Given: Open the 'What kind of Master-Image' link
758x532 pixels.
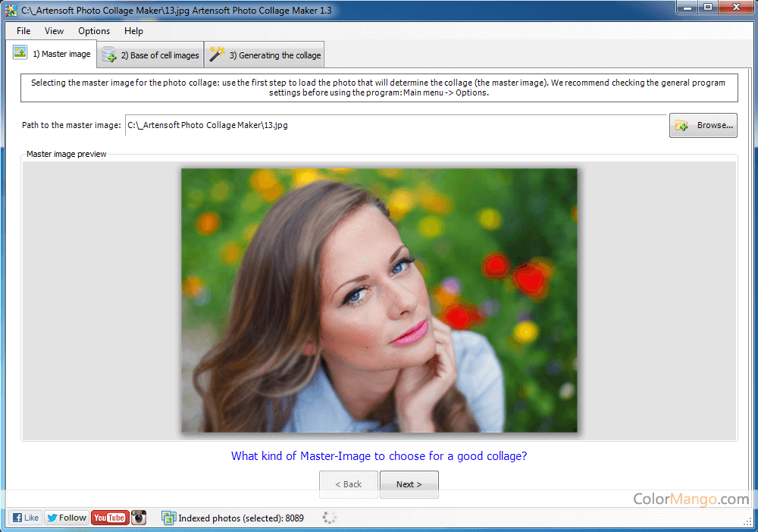Looking at the screenshot, I should click(378, 456).
